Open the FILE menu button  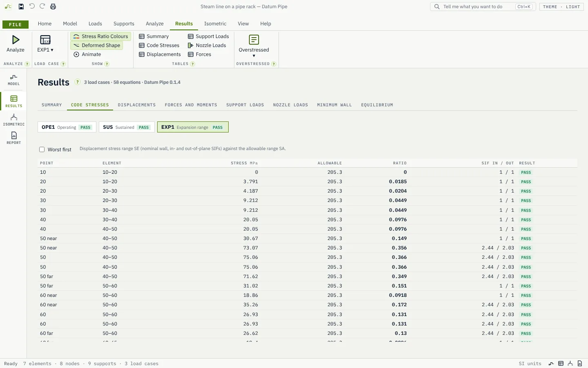coord(16,25)
